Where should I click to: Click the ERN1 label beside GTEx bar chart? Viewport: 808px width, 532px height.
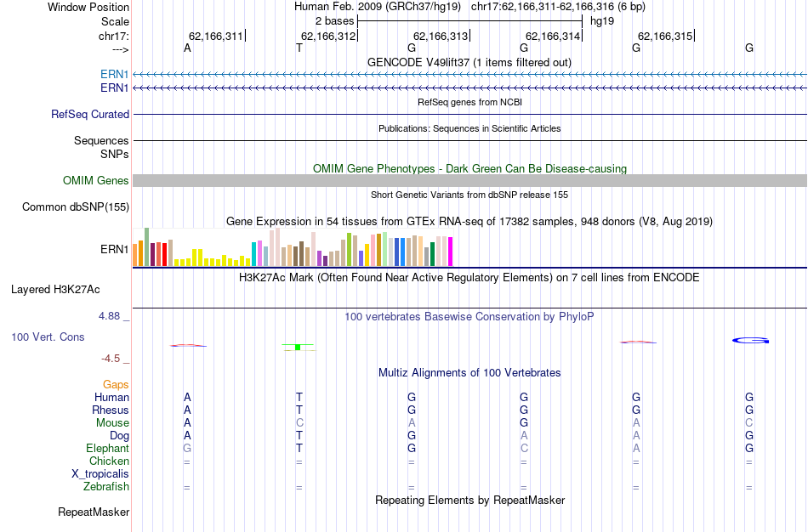pyautogui.click(x=115, y=249)
